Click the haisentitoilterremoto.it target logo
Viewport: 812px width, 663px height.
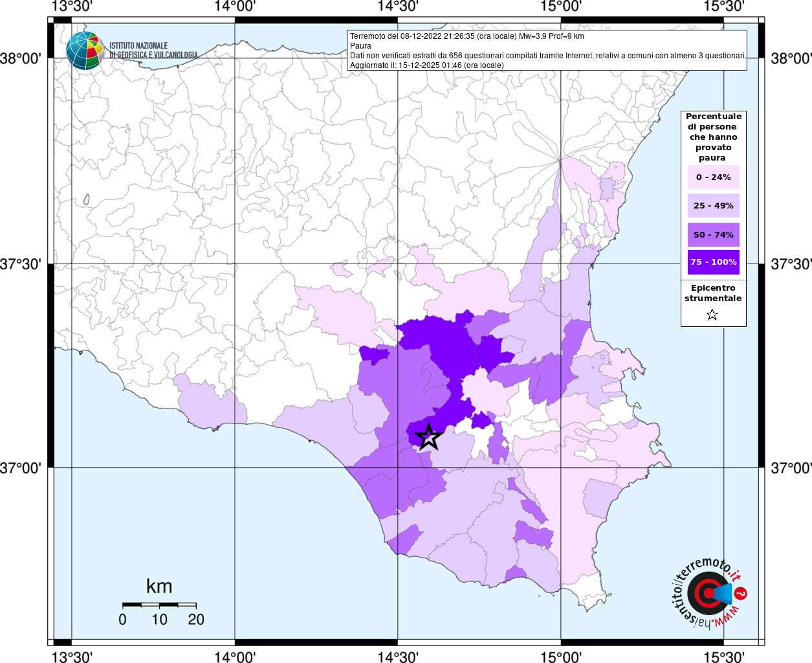coord(708,592)
